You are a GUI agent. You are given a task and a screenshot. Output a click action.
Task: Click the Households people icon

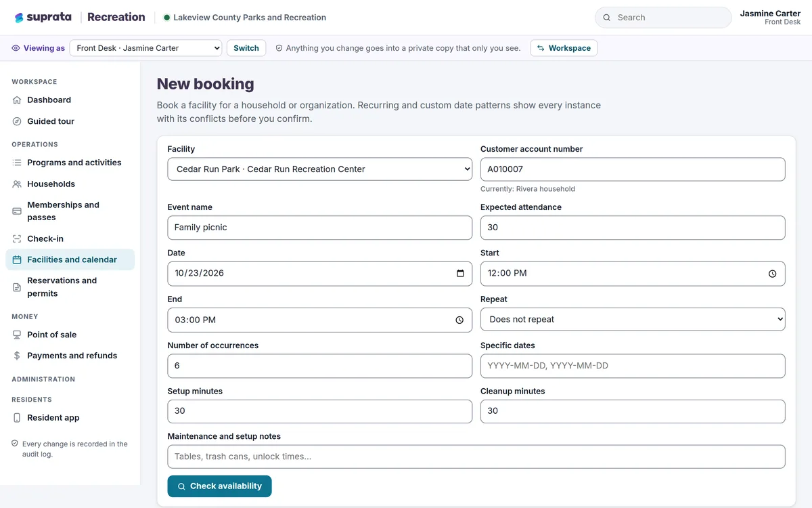coord(17,184)
